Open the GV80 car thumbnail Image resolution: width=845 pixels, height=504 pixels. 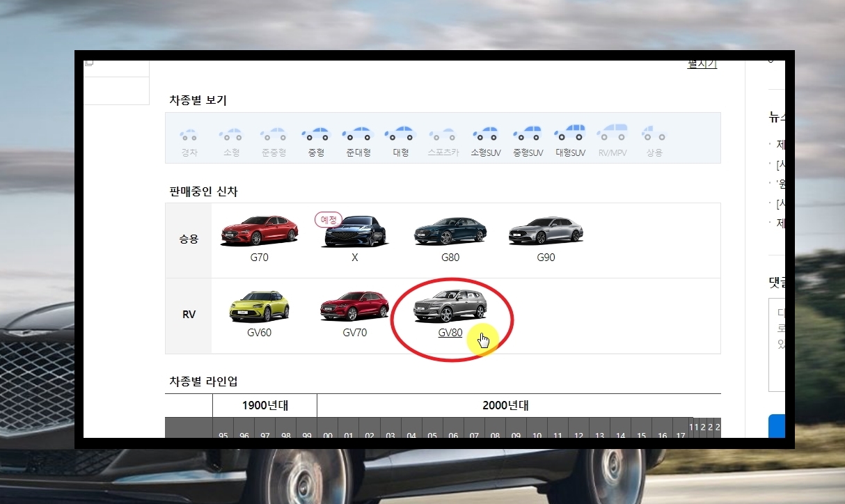450,306
